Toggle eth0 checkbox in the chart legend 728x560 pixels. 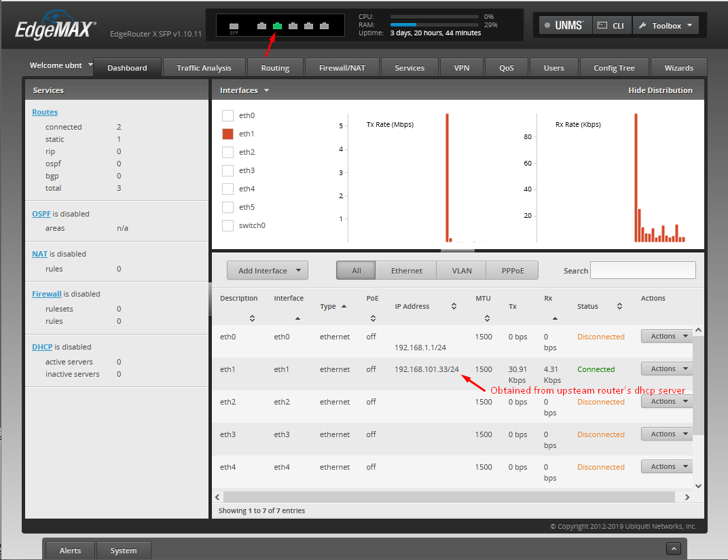(x=228, y=115)
